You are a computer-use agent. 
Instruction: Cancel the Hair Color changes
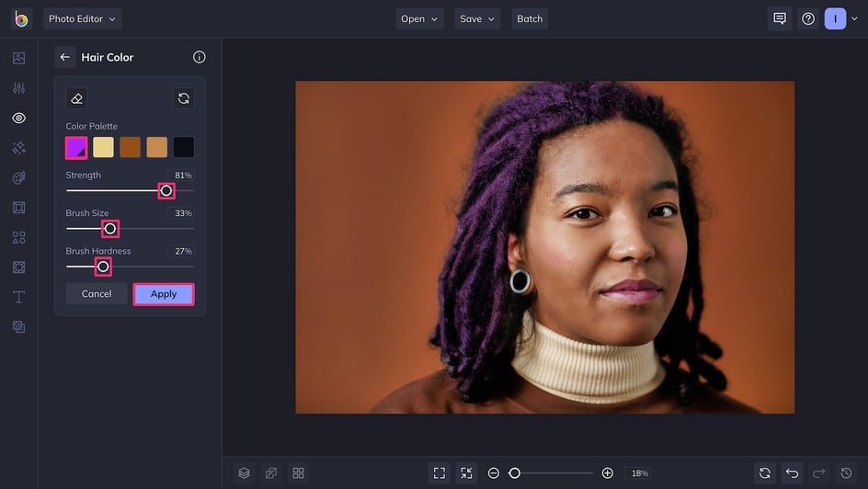click(x=97, y=294)
